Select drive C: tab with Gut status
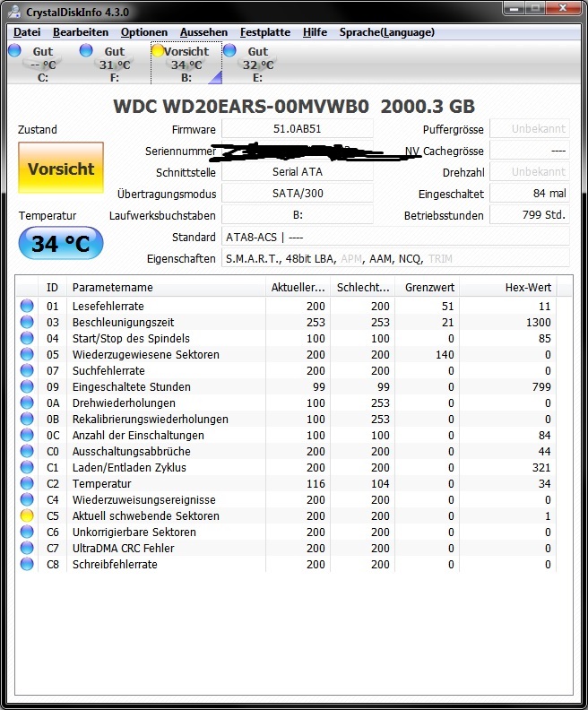588x710 pixels. pos(42,64)
